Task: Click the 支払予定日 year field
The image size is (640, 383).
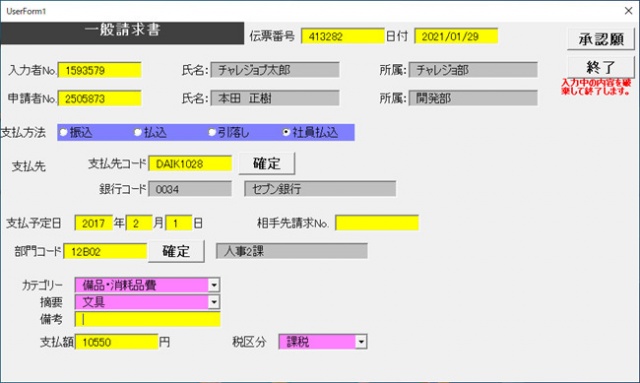Action: (x=93, y=223)
